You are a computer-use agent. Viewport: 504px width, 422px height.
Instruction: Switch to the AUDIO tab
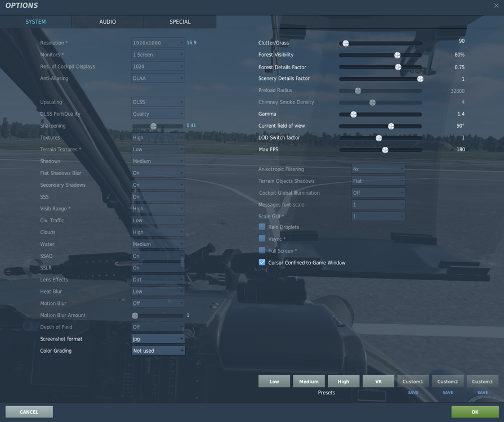coord(108,22)
